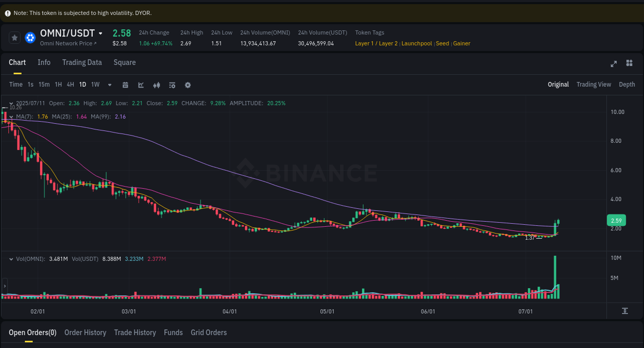The height and width of the screenshot is (348, 644).
Task: Select the 4H timeframe
Action: [x=70, y=85]
